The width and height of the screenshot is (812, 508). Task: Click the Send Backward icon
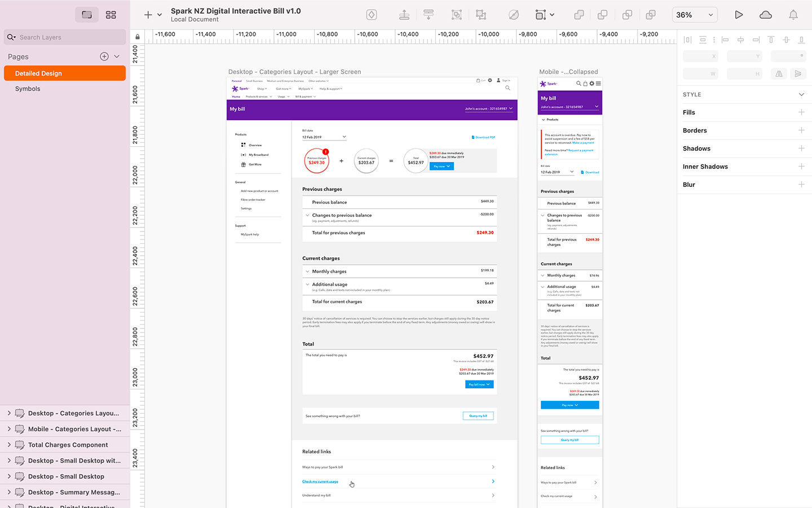(x=429, y=15)
